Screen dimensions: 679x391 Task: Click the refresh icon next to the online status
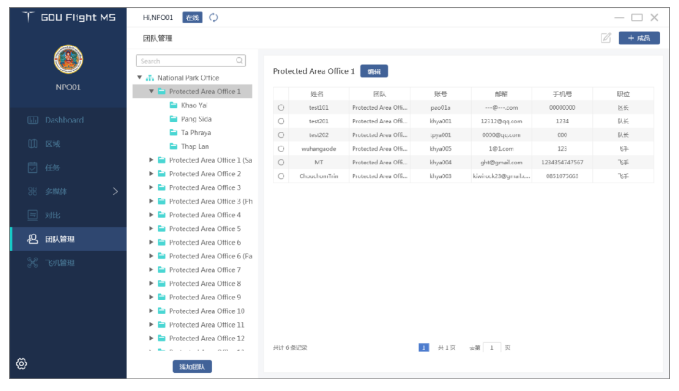tap(213, 17)
